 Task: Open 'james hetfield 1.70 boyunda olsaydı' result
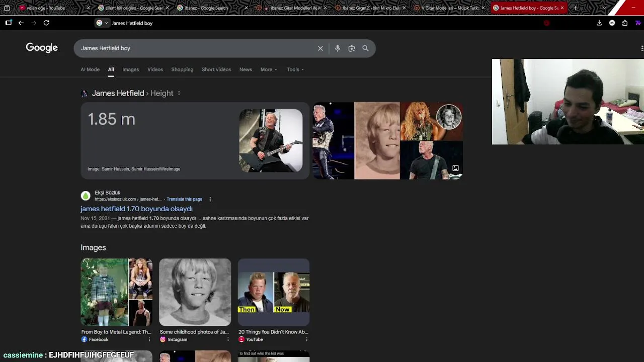(136, 209)
